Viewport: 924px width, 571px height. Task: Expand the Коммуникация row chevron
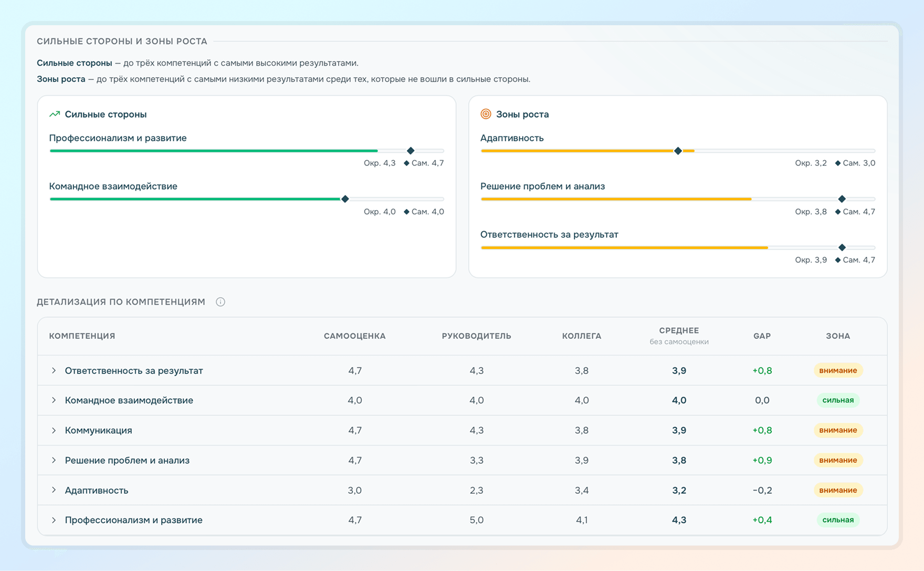(x=54, y=430)
